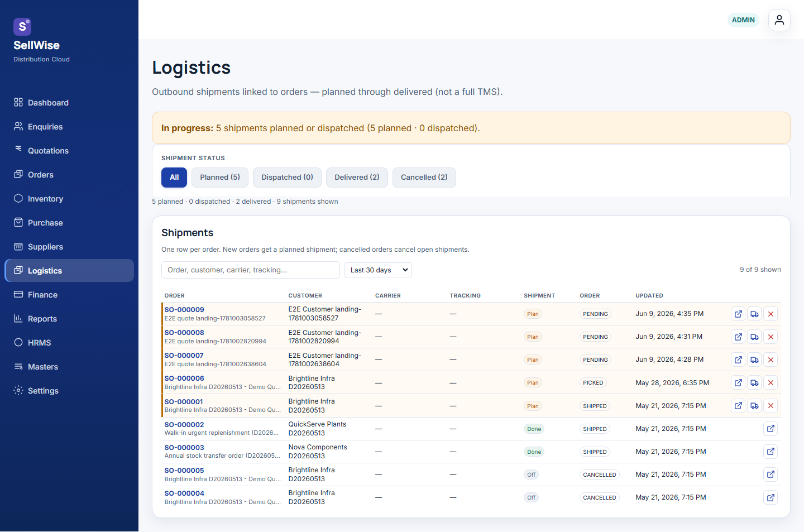Screen dimensions: 804x532
Task: Open SO-000002 row's external link icon
Action: pos(770,429)
